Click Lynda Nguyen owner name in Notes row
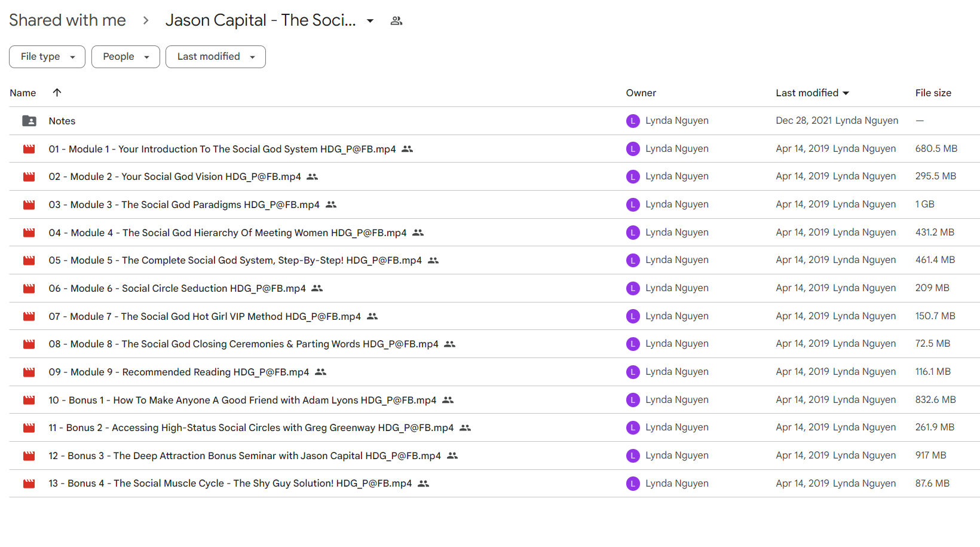This screenshot has width=980, height=547. [677, 121]
